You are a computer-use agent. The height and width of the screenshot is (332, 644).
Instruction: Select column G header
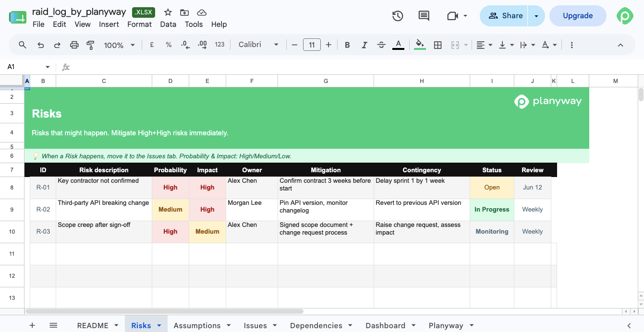326,81
